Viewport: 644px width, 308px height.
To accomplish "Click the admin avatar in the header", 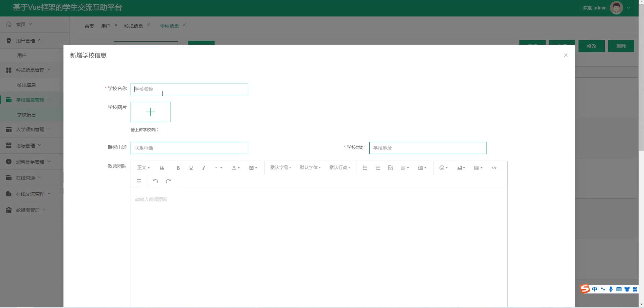I will [616, 8].
